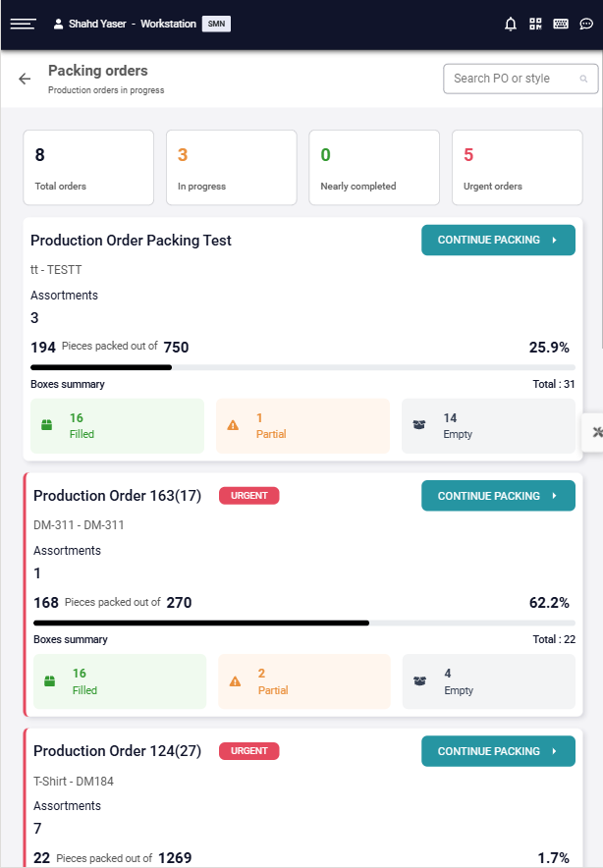
Task: Click the SMN workstation badge
Action: click(x=216, y=24)
